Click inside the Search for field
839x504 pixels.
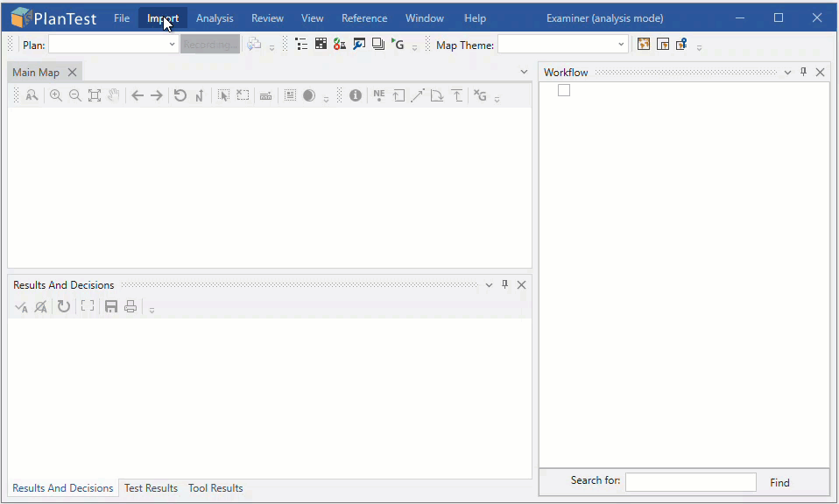pyautogui.click(x=690, y=482)
